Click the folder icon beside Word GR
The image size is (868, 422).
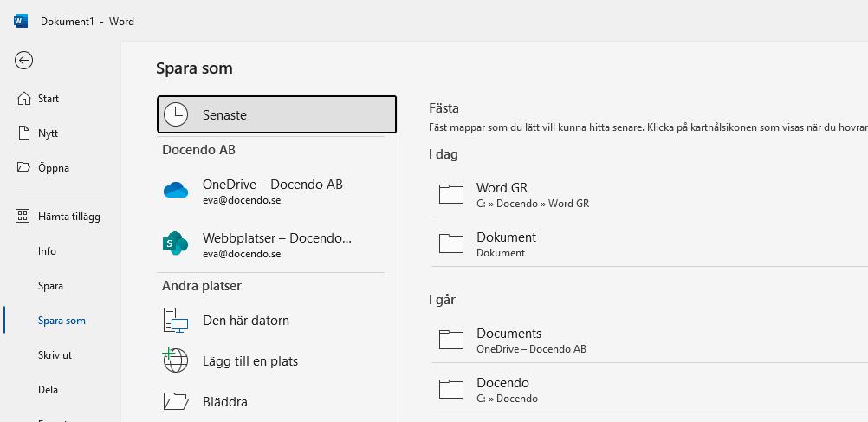tap(451, 194)
